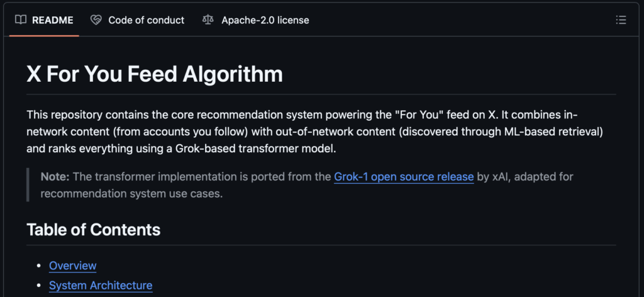The image size is (644, 297).
Task: Follow the Grok-1 open source release link
Action: [403, 176]
